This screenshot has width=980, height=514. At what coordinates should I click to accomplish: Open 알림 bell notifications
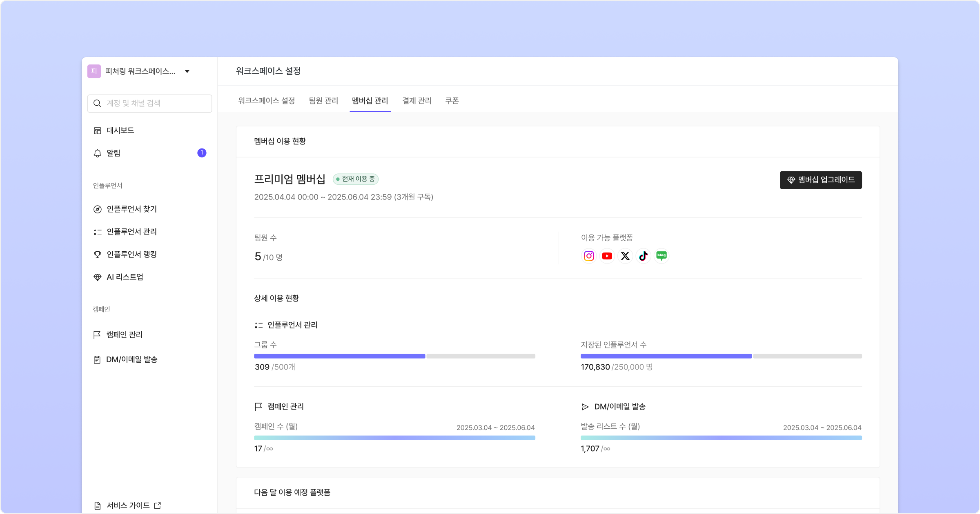pyautogui.click(x=114, y=153)
